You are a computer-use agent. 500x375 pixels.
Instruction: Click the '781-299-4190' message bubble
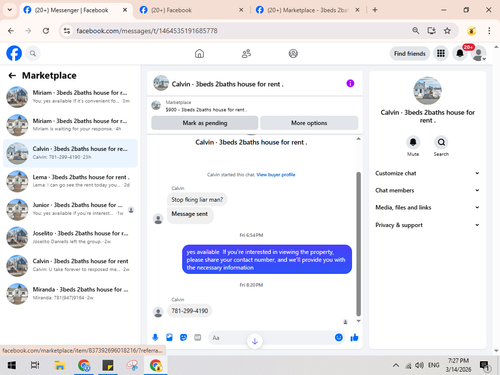189,311
